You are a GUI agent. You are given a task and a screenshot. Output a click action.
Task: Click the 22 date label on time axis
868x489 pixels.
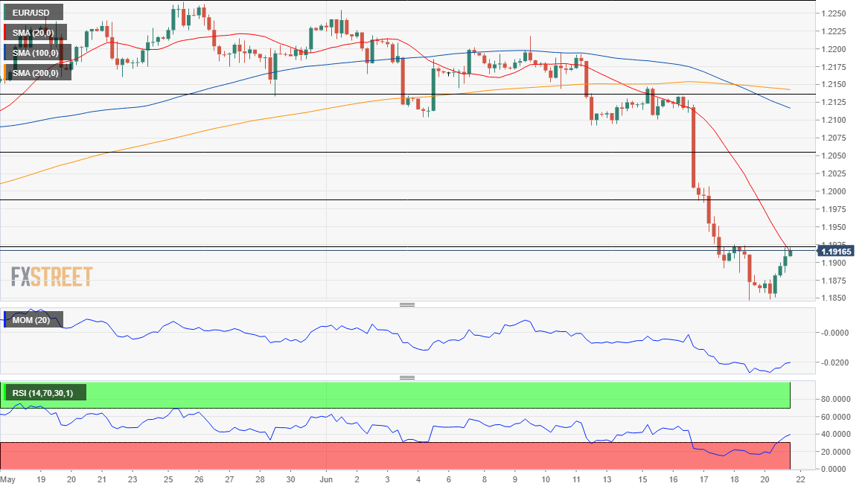[800, 479]
